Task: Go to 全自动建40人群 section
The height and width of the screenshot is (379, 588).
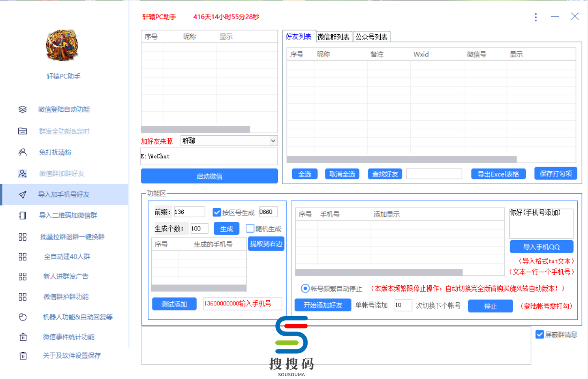Action: click(x=67, y=257)
